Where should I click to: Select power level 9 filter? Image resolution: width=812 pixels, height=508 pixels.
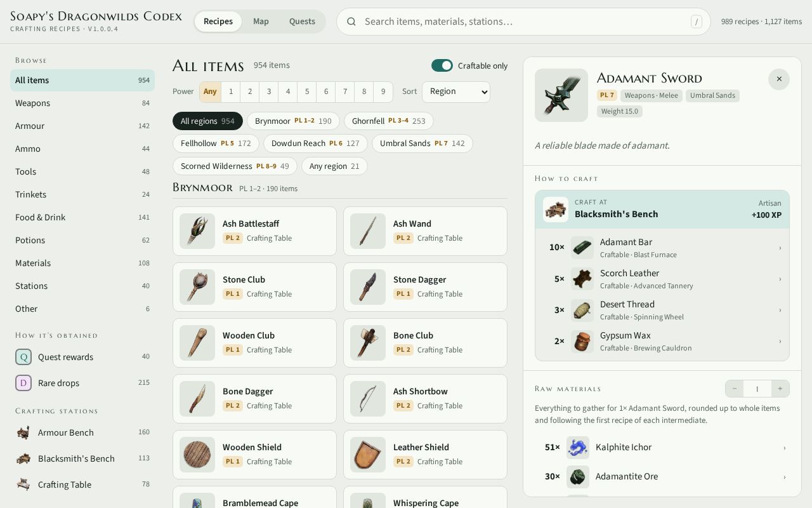click(x=383, y=91)
